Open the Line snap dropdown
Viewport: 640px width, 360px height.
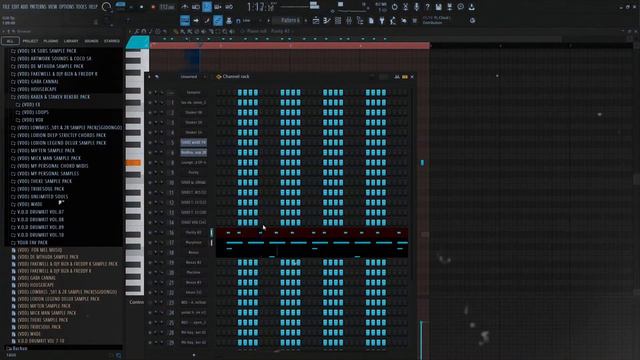coord(247,20)
